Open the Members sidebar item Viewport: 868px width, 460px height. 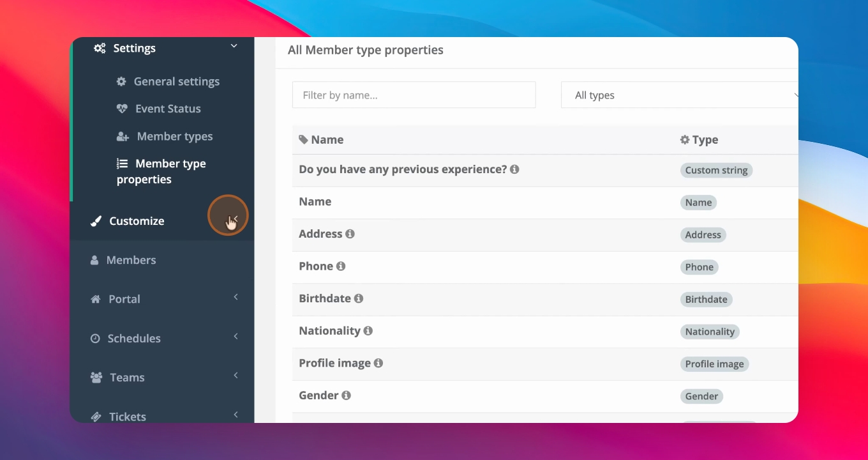click(162, 260)
